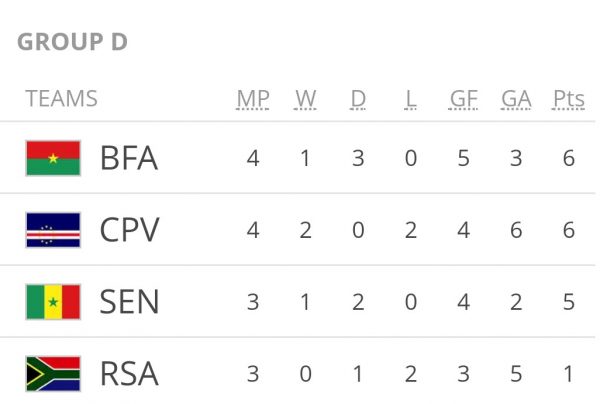Click the MP column header

coord(253,99)
